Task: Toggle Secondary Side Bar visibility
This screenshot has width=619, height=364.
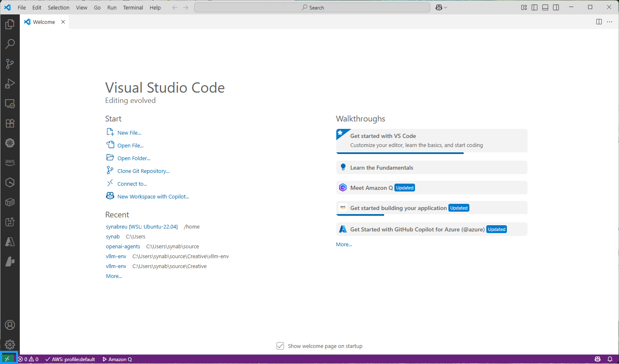Action: click(x=556, y=7)
